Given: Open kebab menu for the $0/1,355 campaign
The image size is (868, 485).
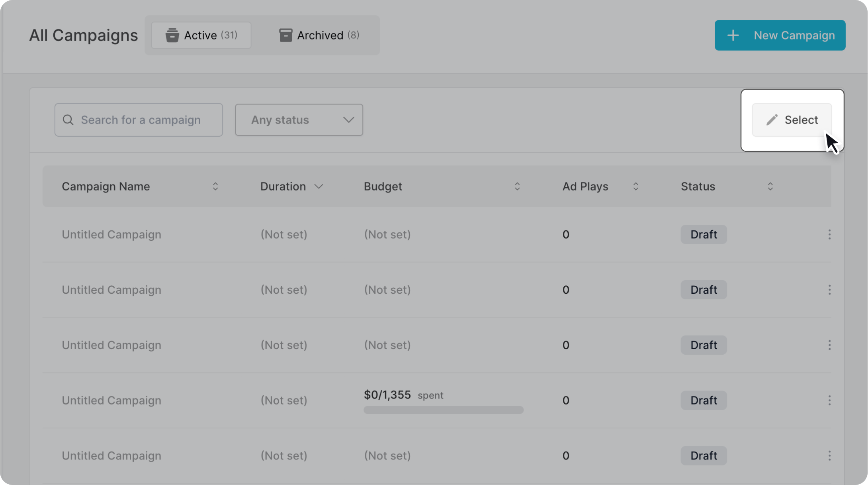Looking at the screenshot, I should point(829,401).
